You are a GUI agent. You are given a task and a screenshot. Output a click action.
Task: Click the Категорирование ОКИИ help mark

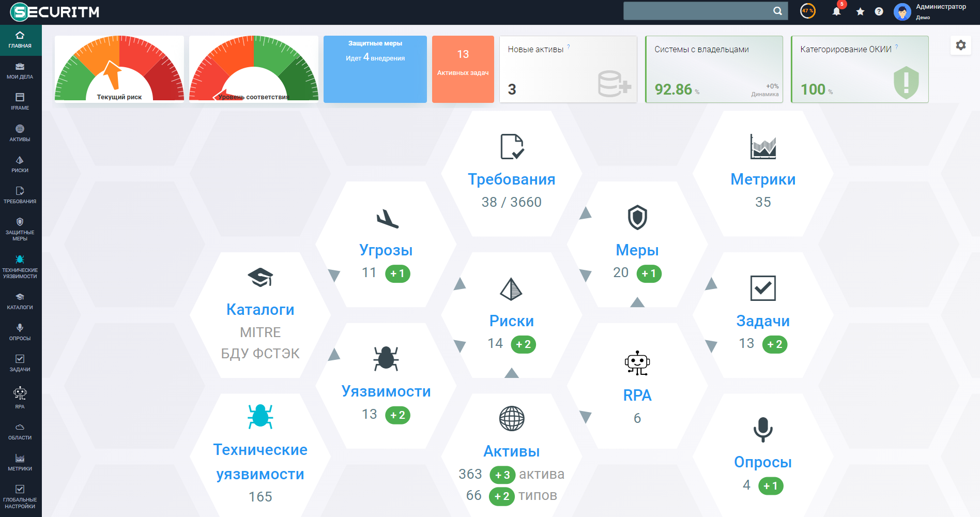tap(896, 47)
